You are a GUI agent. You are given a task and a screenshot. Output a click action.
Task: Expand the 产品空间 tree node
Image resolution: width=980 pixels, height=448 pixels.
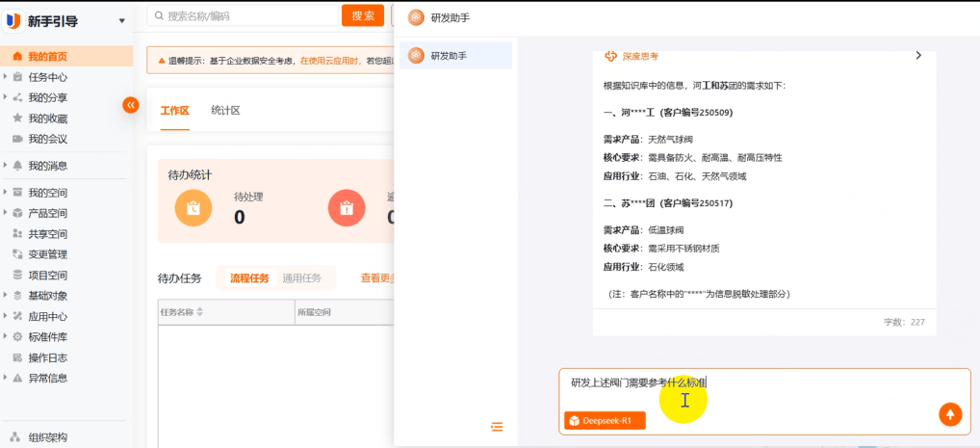[6, 213]
